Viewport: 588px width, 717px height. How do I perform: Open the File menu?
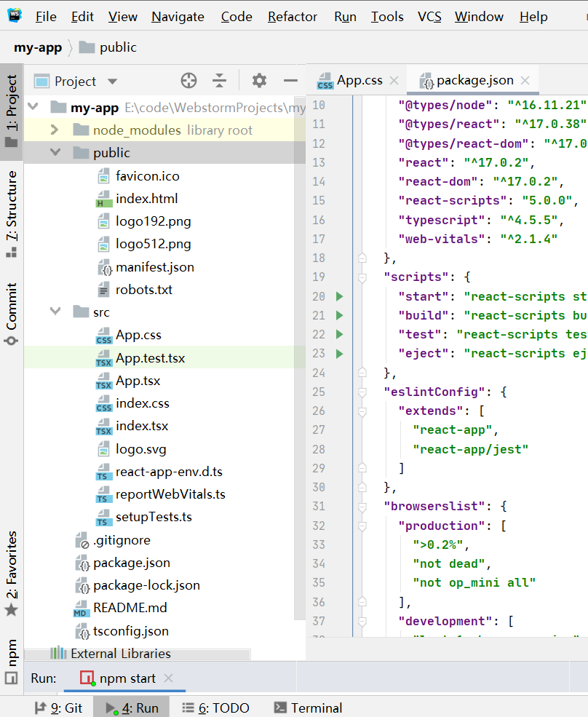[46, 17]
